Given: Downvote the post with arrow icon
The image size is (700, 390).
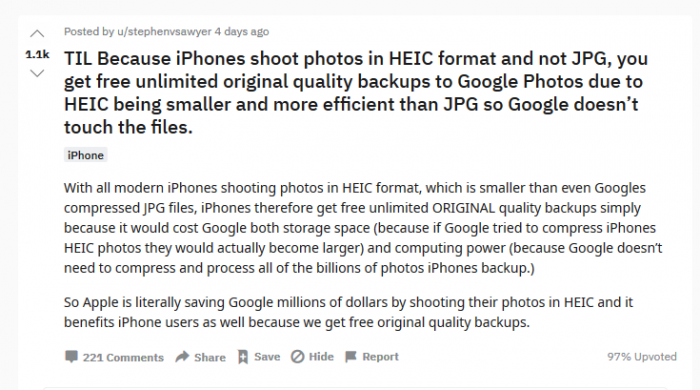Looking at the screenshot, I should (37, 73).
